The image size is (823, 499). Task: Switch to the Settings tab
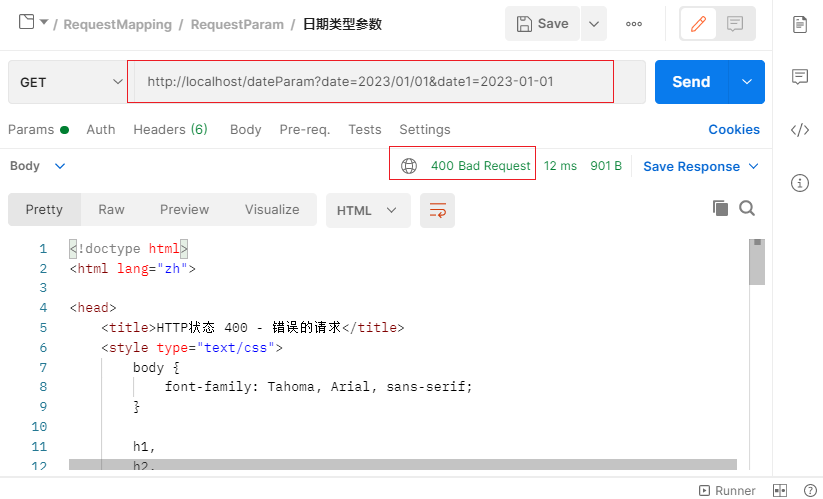[x=425, y=130]
